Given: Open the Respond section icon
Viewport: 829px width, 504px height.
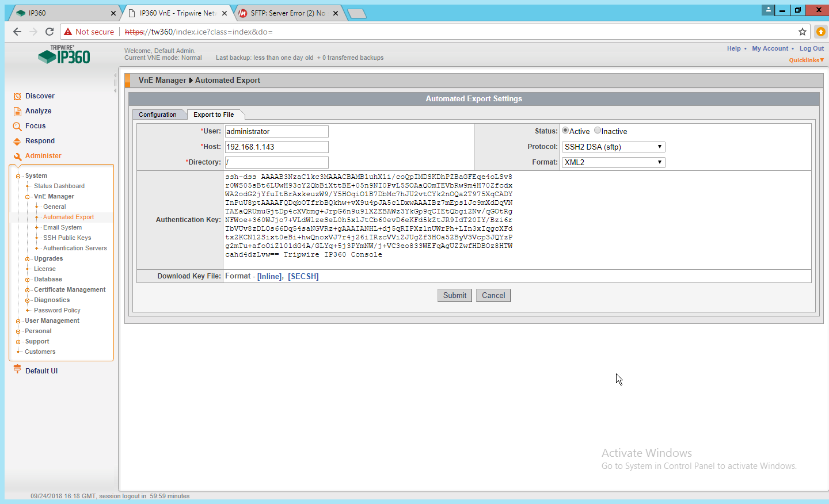Looking at the screenshot, I should [x=17, y=142].
